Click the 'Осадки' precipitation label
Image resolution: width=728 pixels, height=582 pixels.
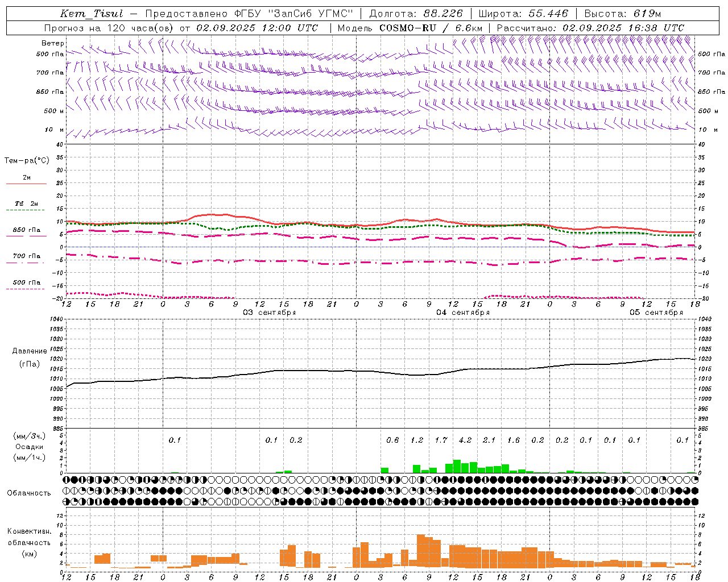pos(29,447)
